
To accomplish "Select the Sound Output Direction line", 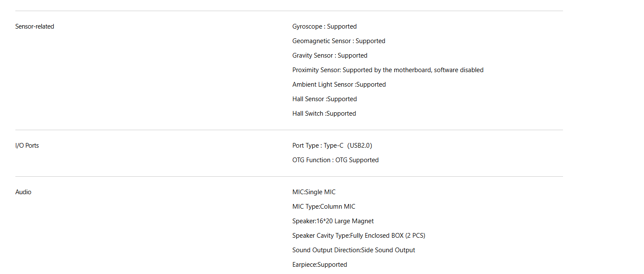I will 353,250.
